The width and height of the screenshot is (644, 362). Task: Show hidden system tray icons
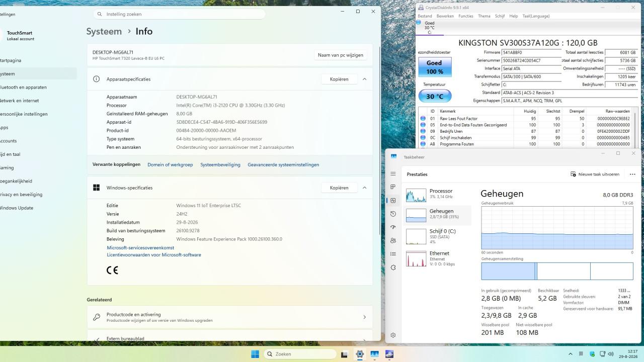(570, 354)
